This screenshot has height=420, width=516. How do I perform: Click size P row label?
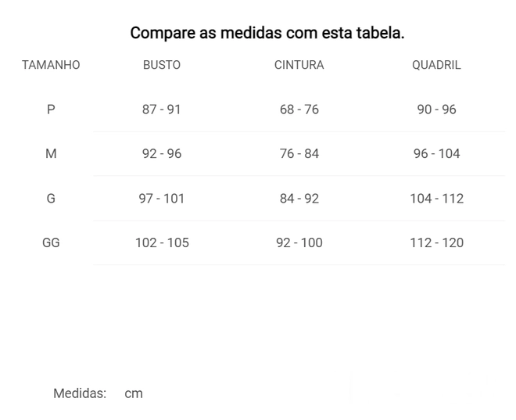(51, 109)
